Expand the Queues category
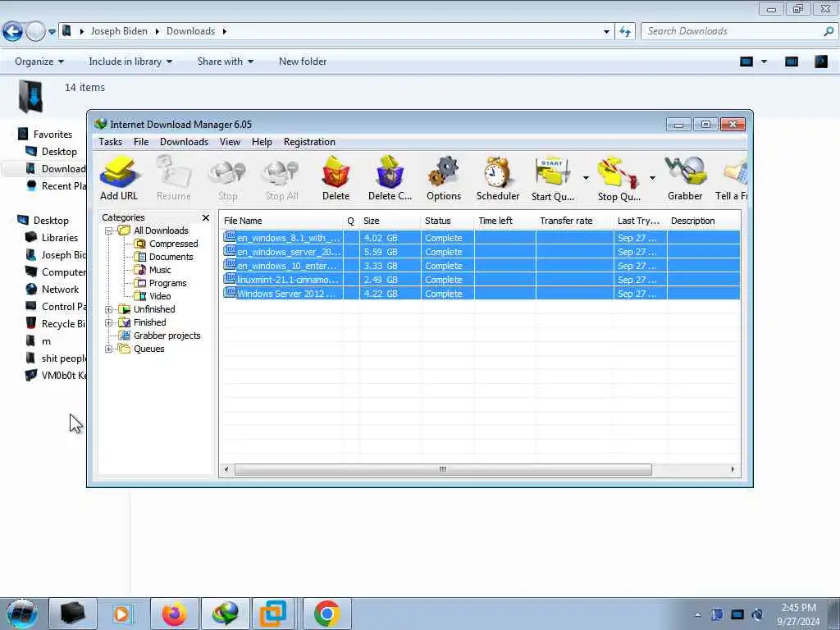Image resolution: width=840 pixels, height=630 pixels. point(109,349)
